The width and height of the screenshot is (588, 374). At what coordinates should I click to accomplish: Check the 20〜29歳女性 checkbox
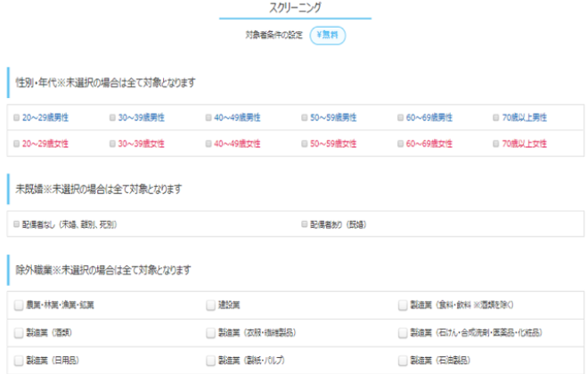point(16,143)
